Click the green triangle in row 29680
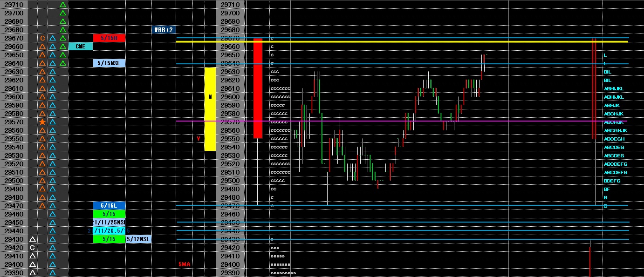 (63, 30)
